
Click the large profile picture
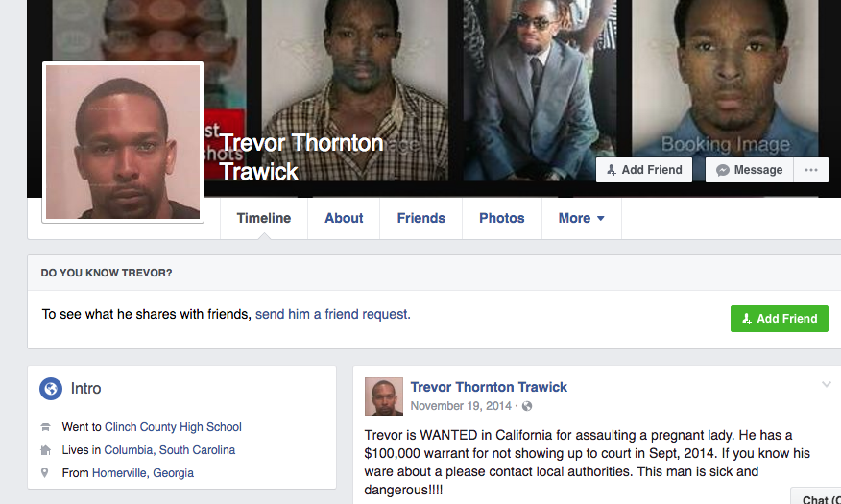[123, 142]
